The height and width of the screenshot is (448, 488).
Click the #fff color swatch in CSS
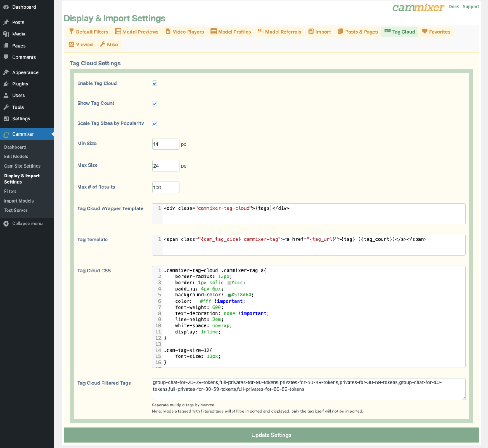(197, 301)
